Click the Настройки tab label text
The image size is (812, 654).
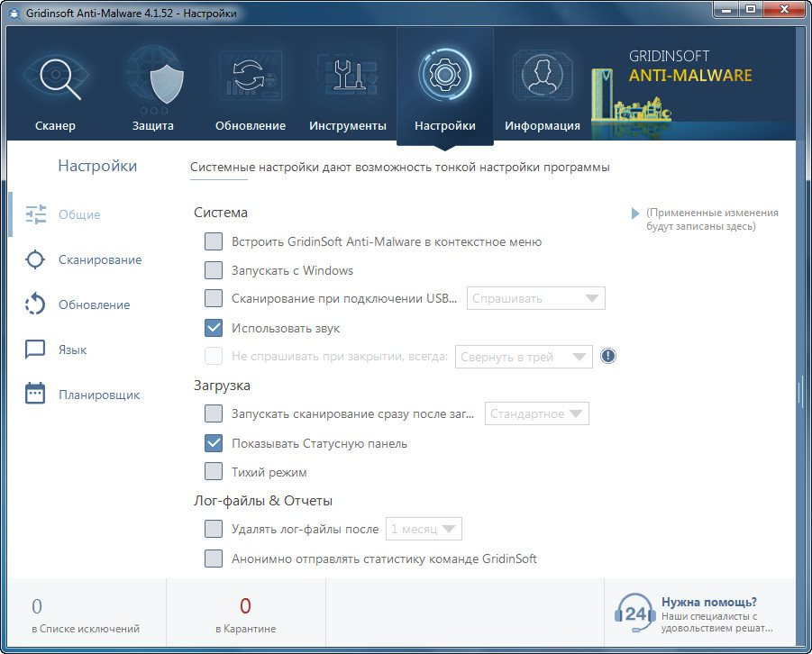click(x=445, y=126)
